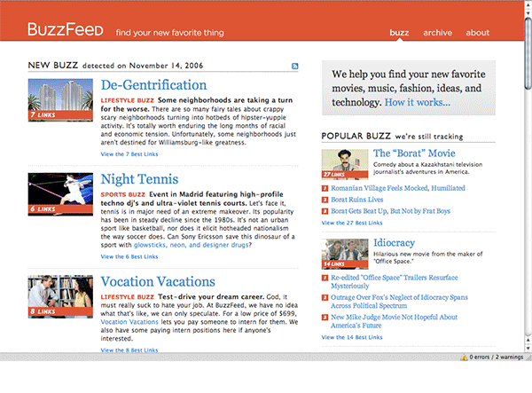Click the number 3 bullet beside Borat Gets Beat Up
The height and width of the screenshot is (393, 532).
coord(325,211)
